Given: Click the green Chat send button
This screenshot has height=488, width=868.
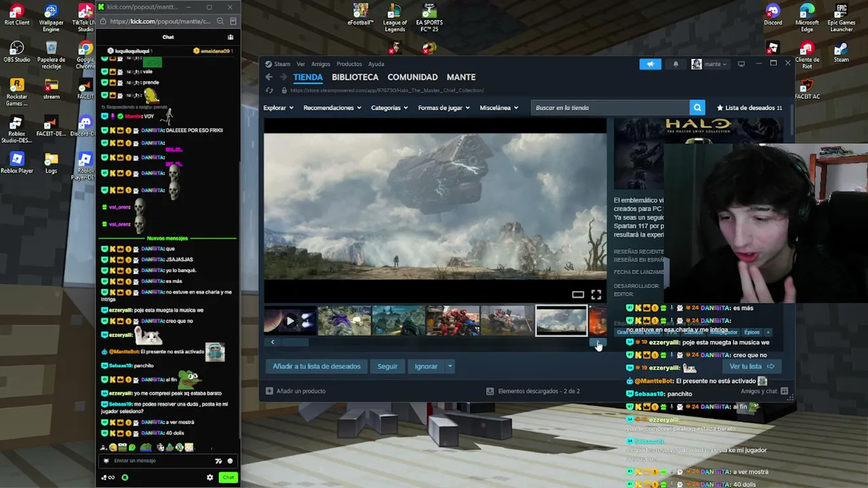Looking at the screenshot, I should click(x=228, y=477).
